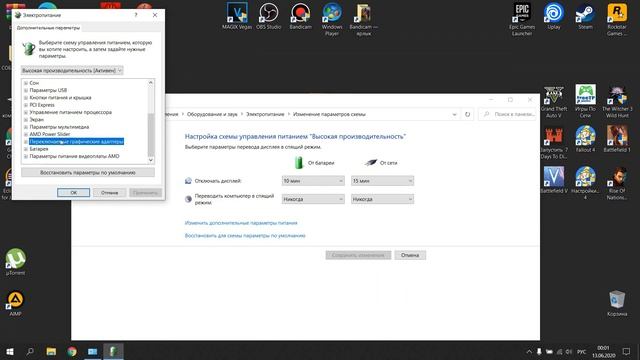640x360 pixels.
Task: Open File Explorer from taskbar
Action: [x=51, y=351]
